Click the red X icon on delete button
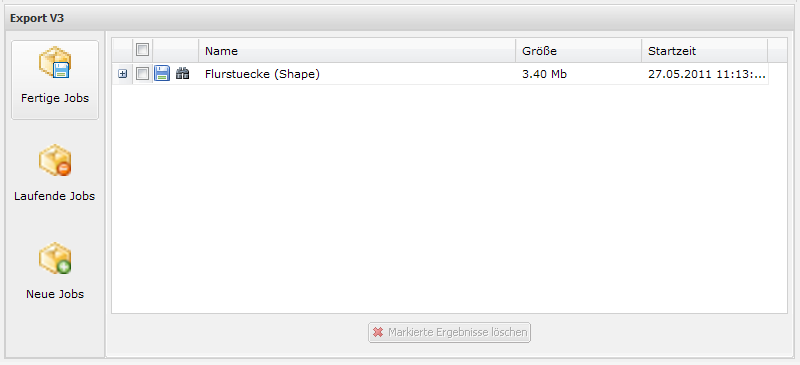Viewport: 800px width, 365px height. coord(378,332)
